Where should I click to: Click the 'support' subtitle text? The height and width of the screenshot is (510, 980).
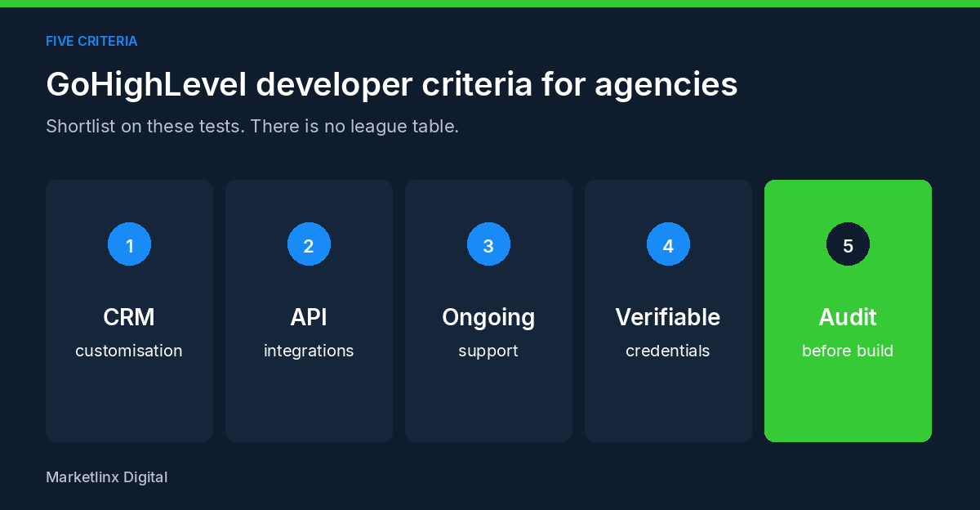(x=488, y=351)
